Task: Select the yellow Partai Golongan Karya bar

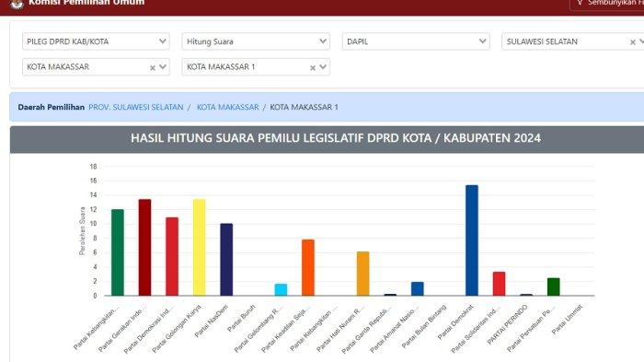Action: point(200,247)
